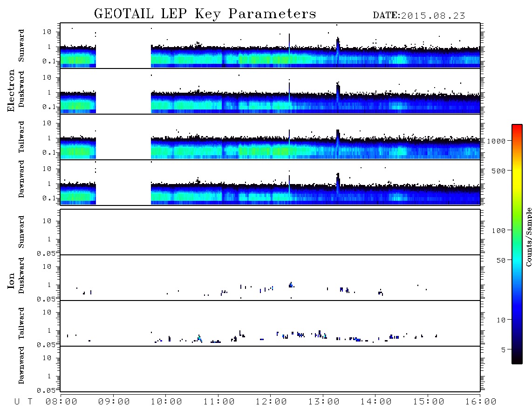Click the vertical Electron group label

click(11, 91)
